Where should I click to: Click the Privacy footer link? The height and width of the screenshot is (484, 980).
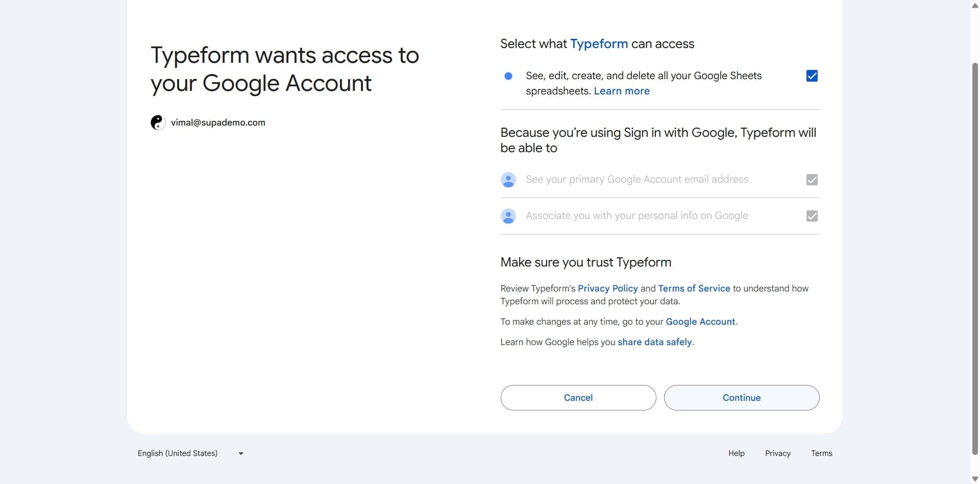777,453
